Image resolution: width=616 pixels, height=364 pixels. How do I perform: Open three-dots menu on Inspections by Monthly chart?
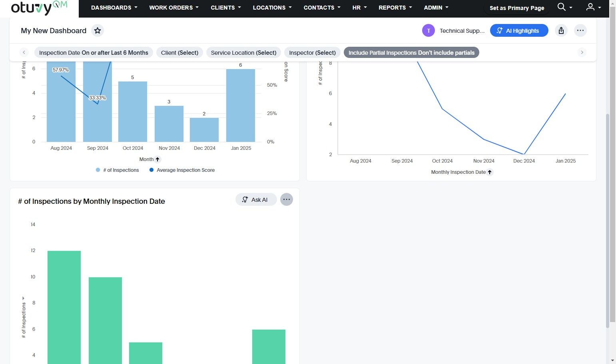287,199
